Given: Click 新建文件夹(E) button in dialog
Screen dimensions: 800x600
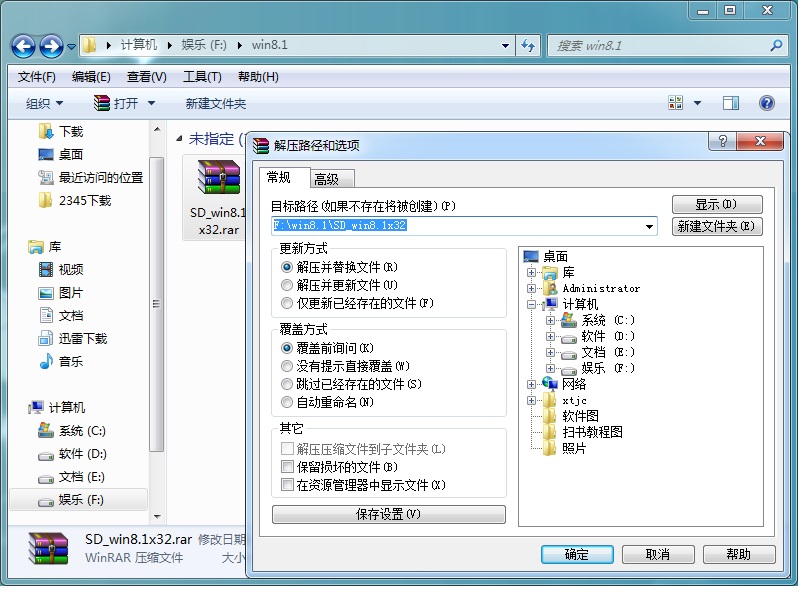Looking at the screenshot, I should (717, 227).
